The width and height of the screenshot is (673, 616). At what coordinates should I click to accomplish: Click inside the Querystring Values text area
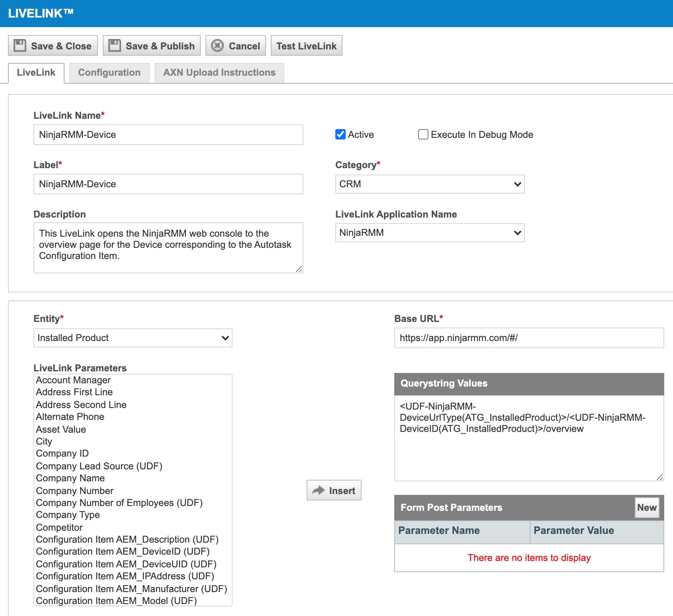pyautogui.click(x=529, y=438)
